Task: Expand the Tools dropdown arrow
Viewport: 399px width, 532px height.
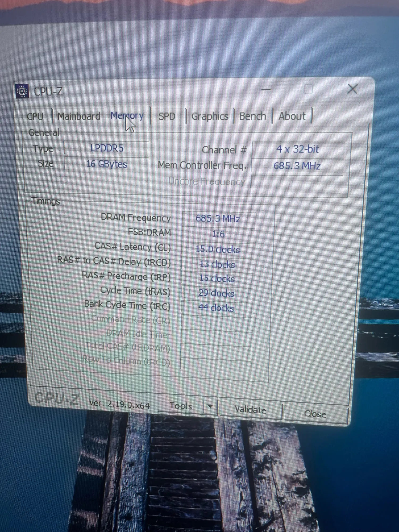Action: [210, 406]
